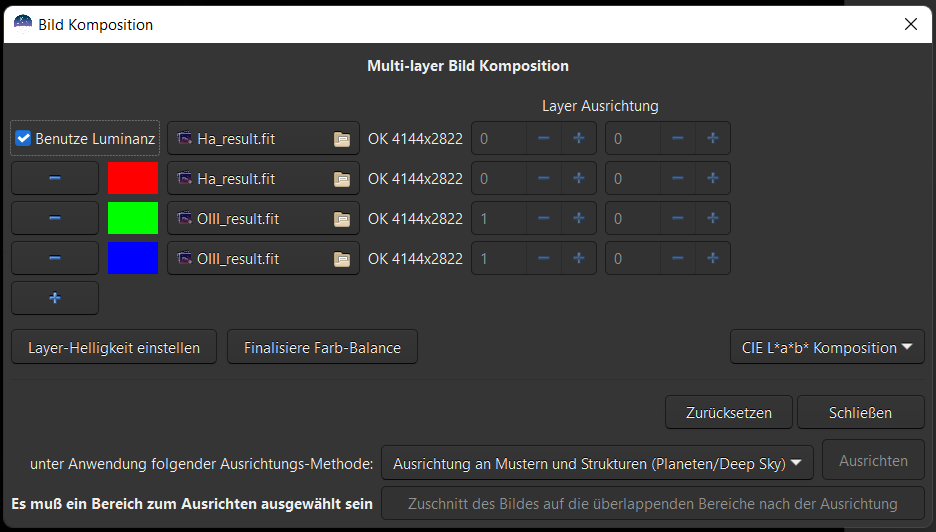936x532 pixels.
Task: Pick the green layer color swatch
Action: [x=133, y=218]
